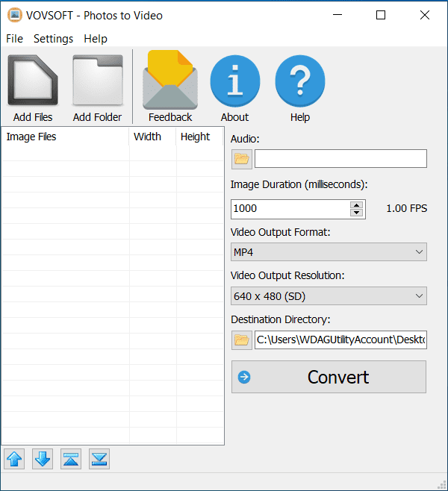Move selected image to top of list
448x491 pixels.
tap(71, 459)
